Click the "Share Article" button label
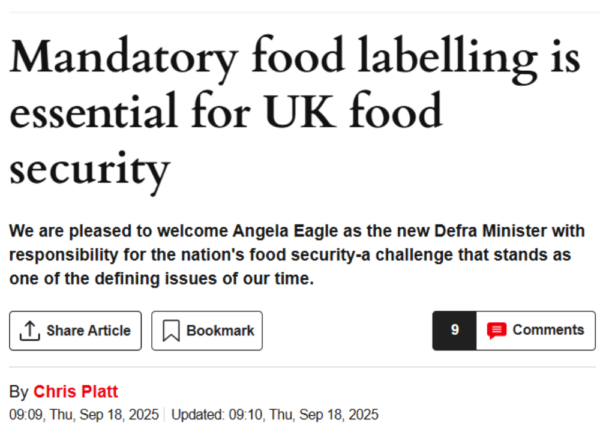 88,331
